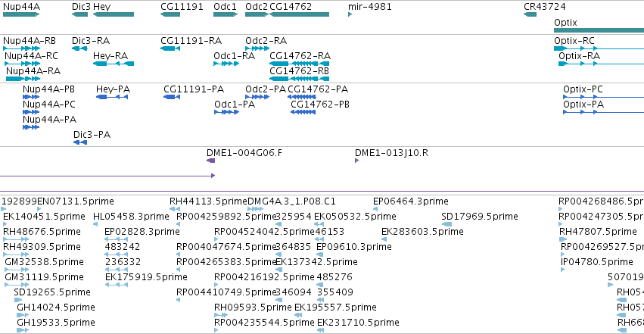The image size is (644, 334).
Task: Click the Nup44A-PA protein
Action: pos(49,120)
